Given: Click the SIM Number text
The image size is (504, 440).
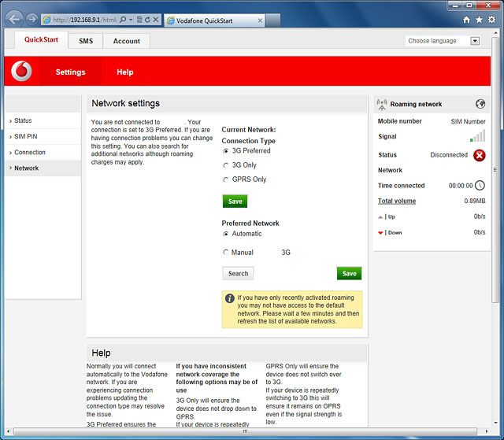Looking at the screenshot, I should [x=468, y=121].
